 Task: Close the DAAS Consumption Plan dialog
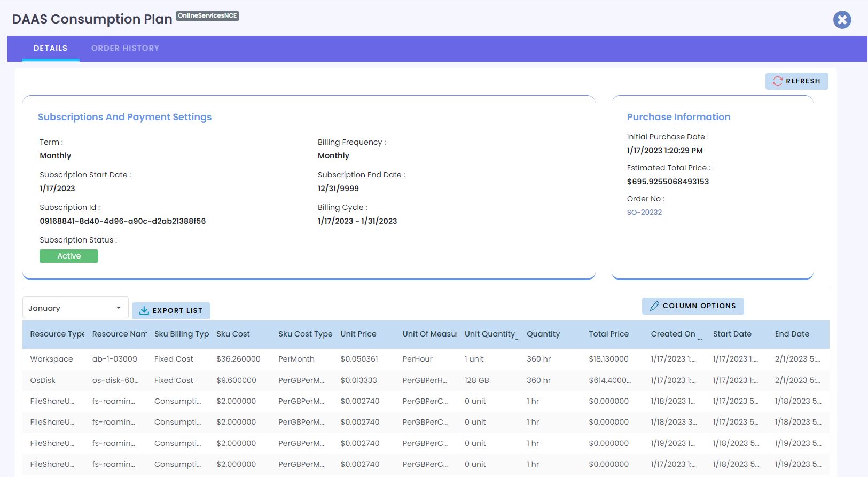click(842, 20)
